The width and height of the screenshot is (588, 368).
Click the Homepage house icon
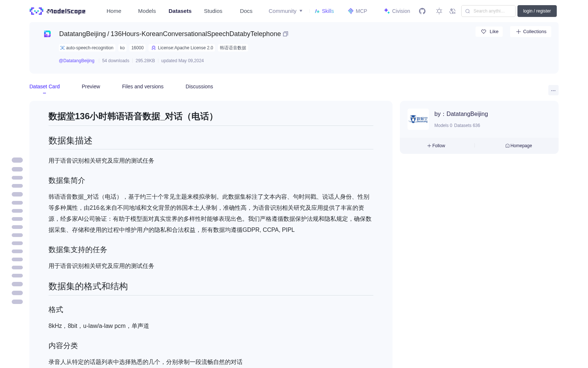pos(508,146)
